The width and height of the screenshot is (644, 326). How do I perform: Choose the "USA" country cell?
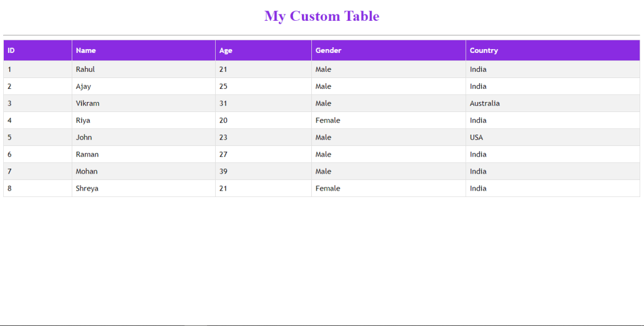(x=553, y=137)
